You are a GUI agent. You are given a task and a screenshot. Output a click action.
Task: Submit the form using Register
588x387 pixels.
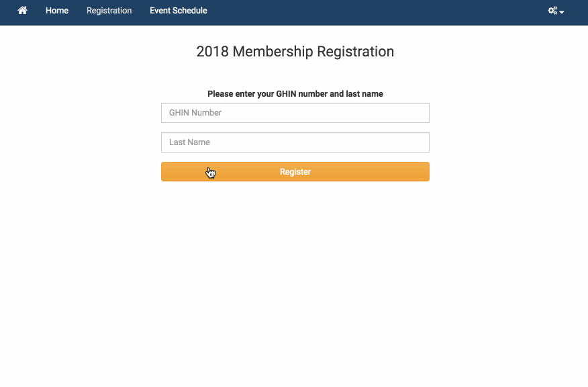pyautogui.click(x=295, y=171)
